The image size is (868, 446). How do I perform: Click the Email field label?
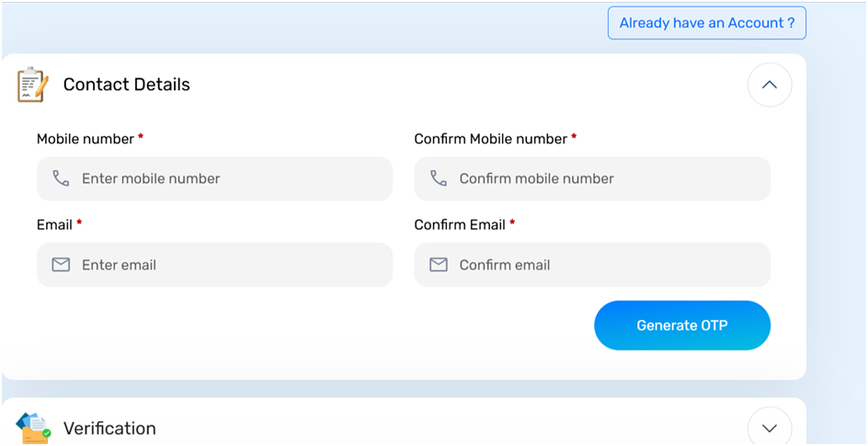pyautogui.click(x=54, y=224)
